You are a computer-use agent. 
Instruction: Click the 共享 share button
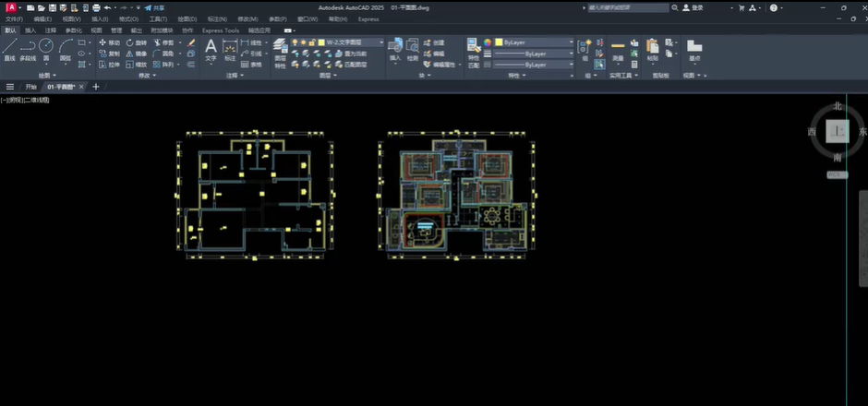(154, 7)
